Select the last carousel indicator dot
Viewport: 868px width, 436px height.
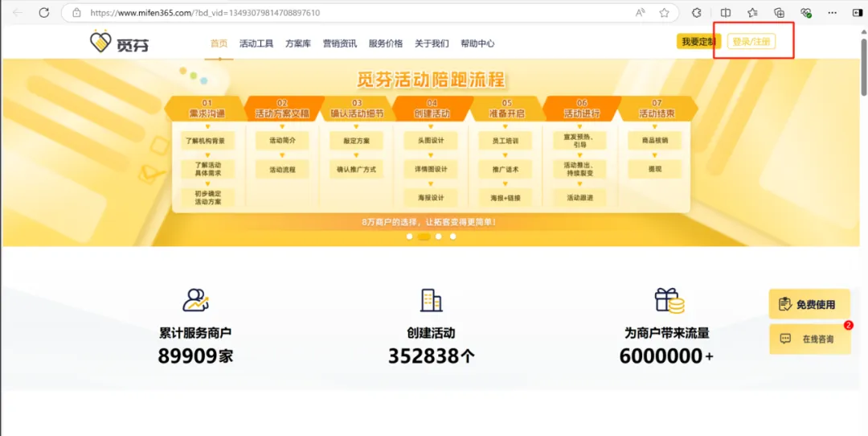[452, 237]
